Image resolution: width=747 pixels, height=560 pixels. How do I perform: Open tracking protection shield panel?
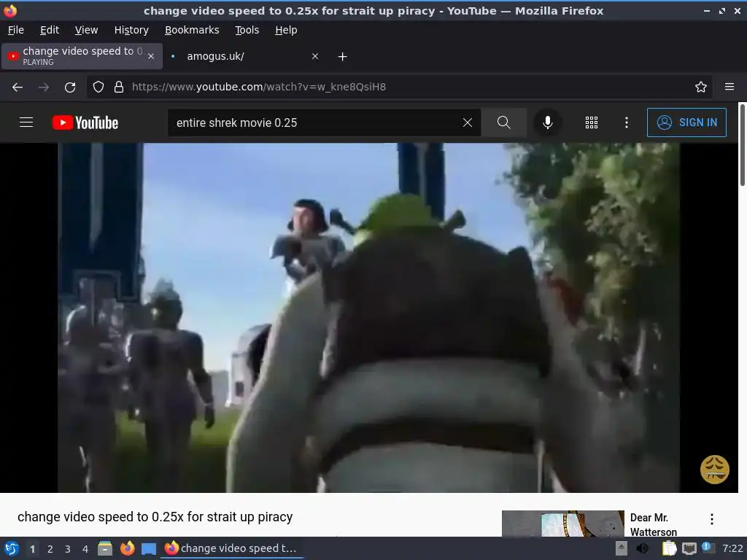[98, 87]
